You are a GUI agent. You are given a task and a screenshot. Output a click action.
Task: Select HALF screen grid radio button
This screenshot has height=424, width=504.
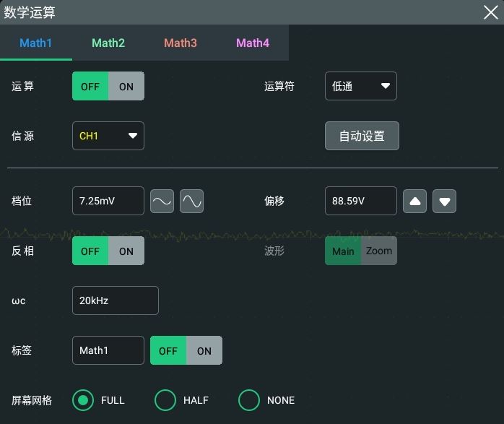[x=165, y=400]
